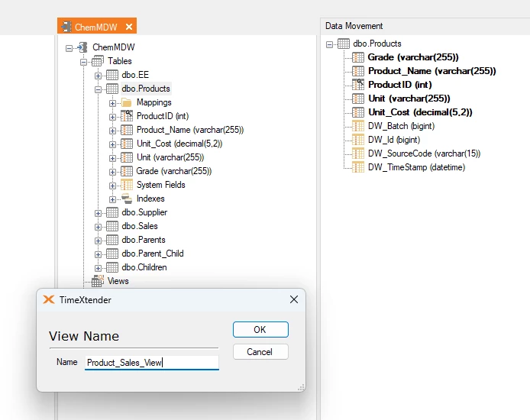Click the dbo.Parent_Child table icon
Screen dimensions: 530x420
point(112,254)
